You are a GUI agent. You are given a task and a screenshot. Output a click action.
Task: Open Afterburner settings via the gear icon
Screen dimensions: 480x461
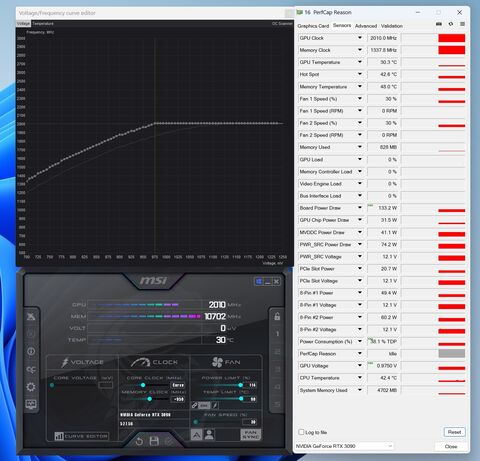tap(31, 387)
